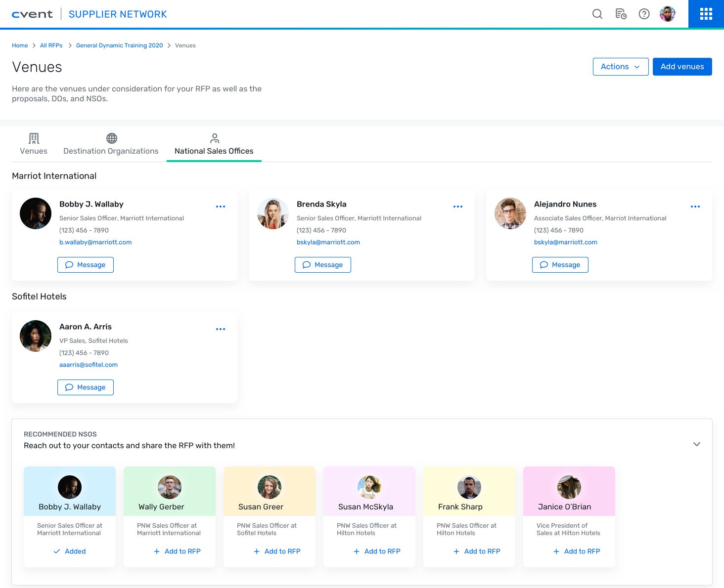Add Susan Greer to RFP
This screenshot has width=724, height=588.
click(x=277, y=551)
